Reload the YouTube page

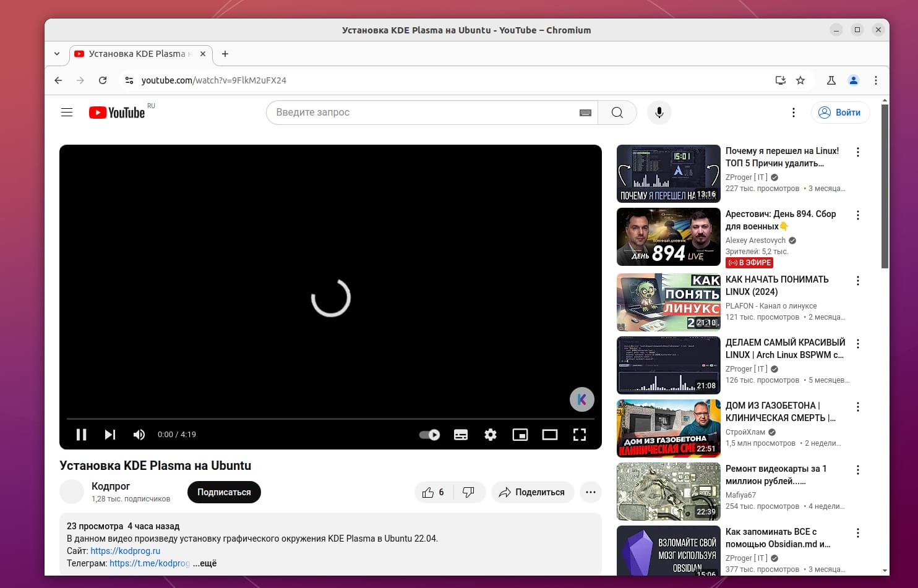click(x=103, y=80)
